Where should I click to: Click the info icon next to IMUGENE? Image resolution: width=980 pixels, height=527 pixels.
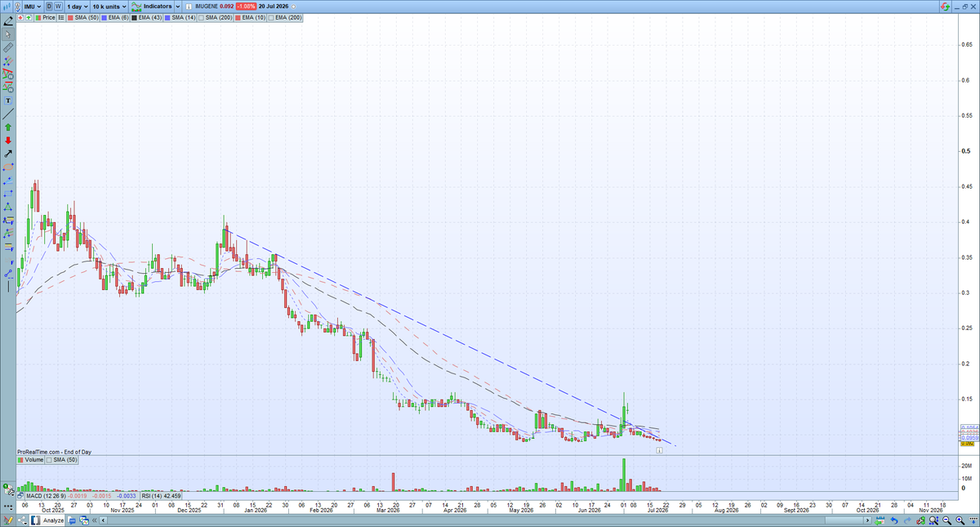coord(189,7)
